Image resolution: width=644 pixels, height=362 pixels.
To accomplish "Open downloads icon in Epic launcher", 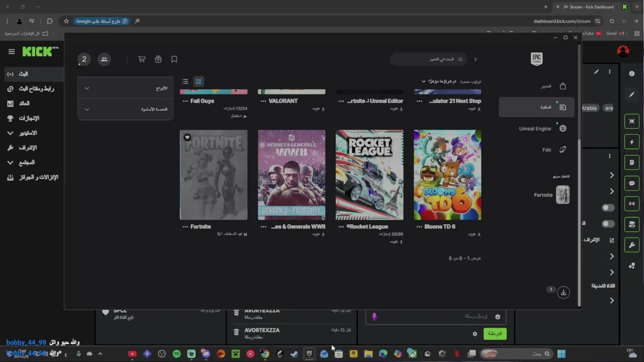I will click(563, 293).
